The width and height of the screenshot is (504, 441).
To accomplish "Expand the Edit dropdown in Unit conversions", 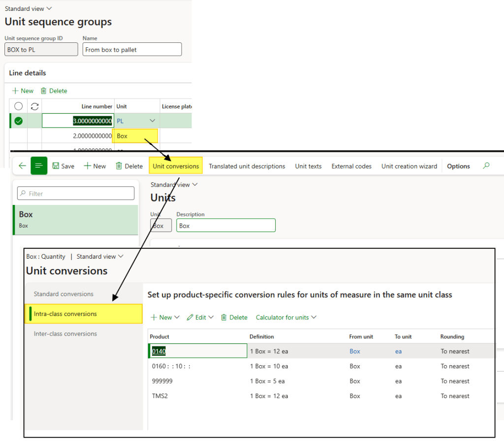I will tap(200, 317).
